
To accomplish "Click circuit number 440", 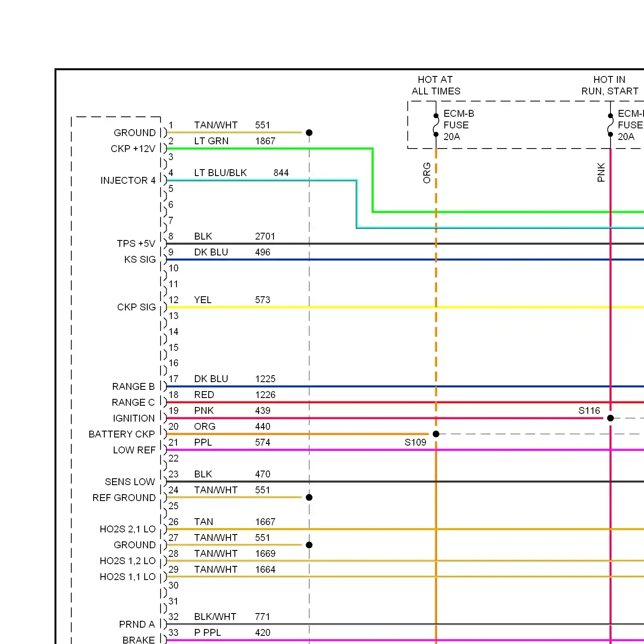I will 263,426.
